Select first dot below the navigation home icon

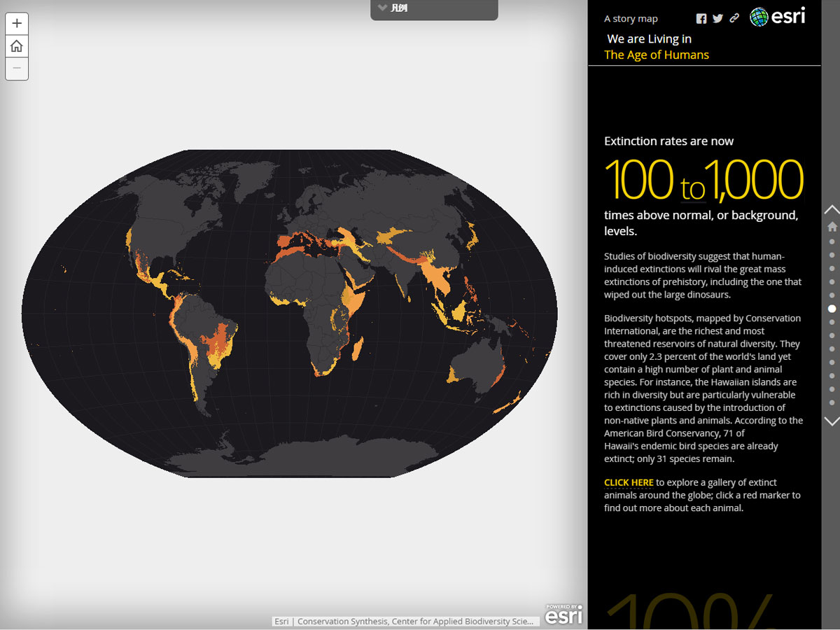pos(832,241)
